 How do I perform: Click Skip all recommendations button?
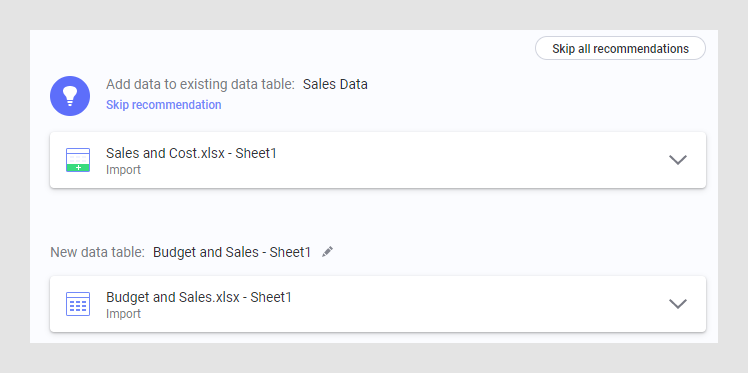coord(620,48)
